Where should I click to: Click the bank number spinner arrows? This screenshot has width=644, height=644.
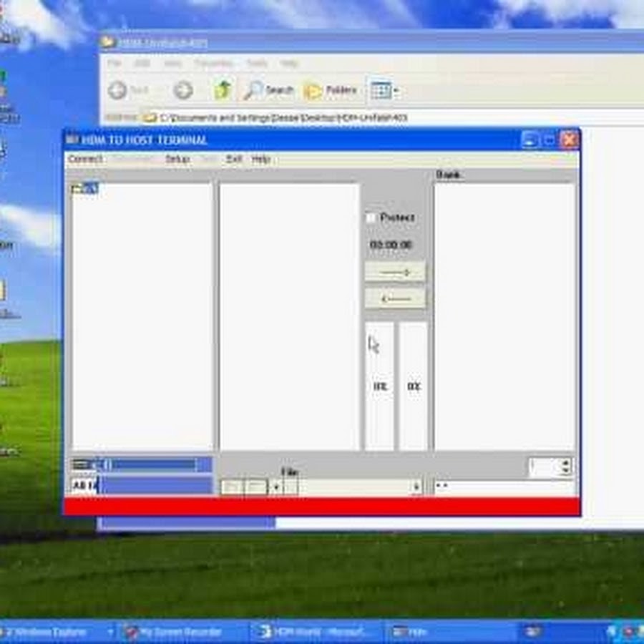pos(566,467)
